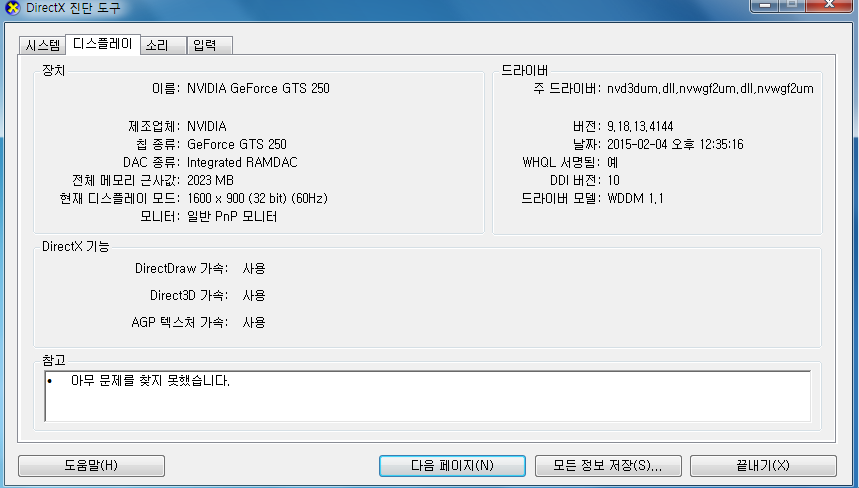Click the WHQL 서명됨 value 예
This screenshot has width=859, height=488.
point(612,163)
